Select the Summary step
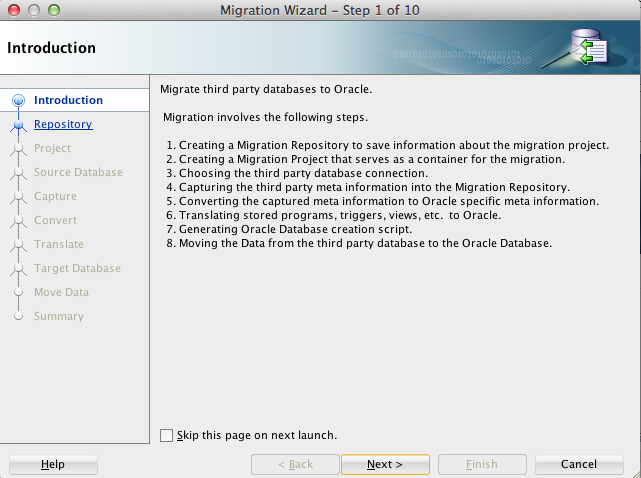Screen dimensions: 641x478 [59, 316]
